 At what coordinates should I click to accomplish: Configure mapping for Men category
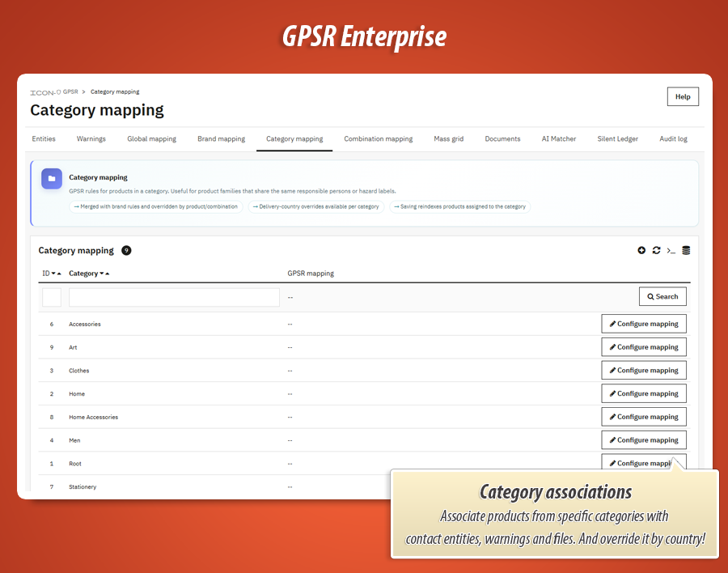click(644, 440)
